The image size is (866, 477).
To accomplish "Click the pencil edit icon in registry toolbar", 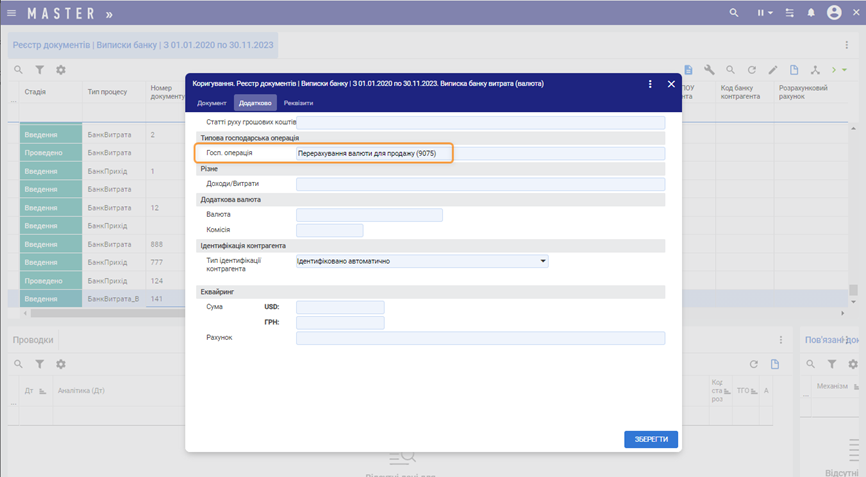I will (x=773, y=70).
